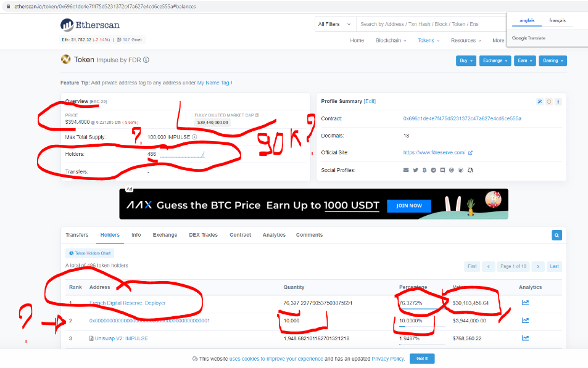The height and width of the screenshot is (368, 588).
Task: Open the Buy dropdown button
Action: [466, 60]
